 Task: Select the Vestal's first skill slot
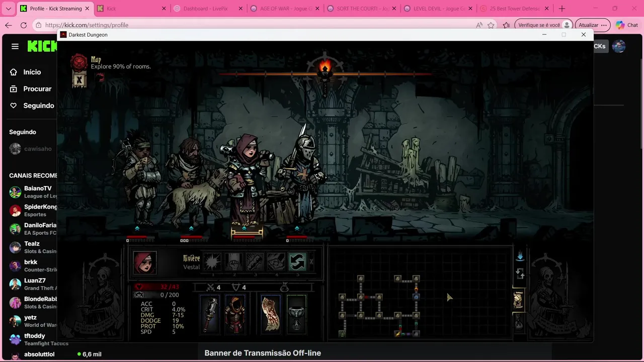(212, 262)
